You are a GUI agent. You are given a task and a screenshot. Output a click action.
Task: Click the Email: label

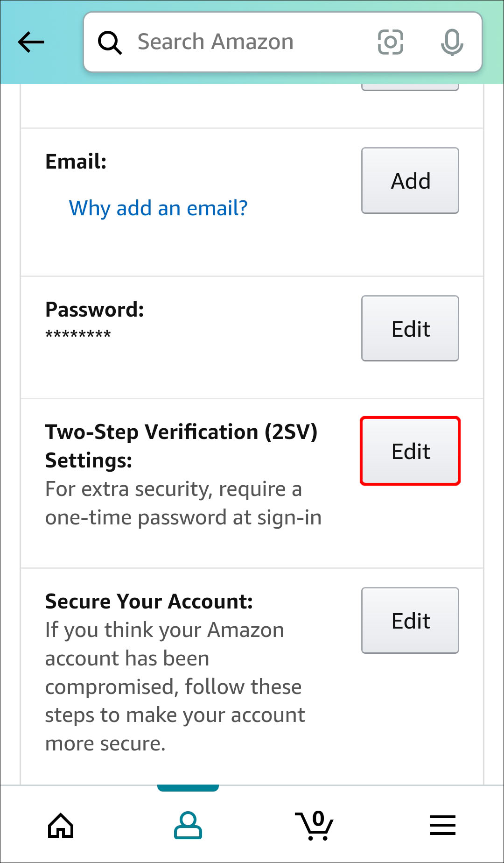pos(76,162)
